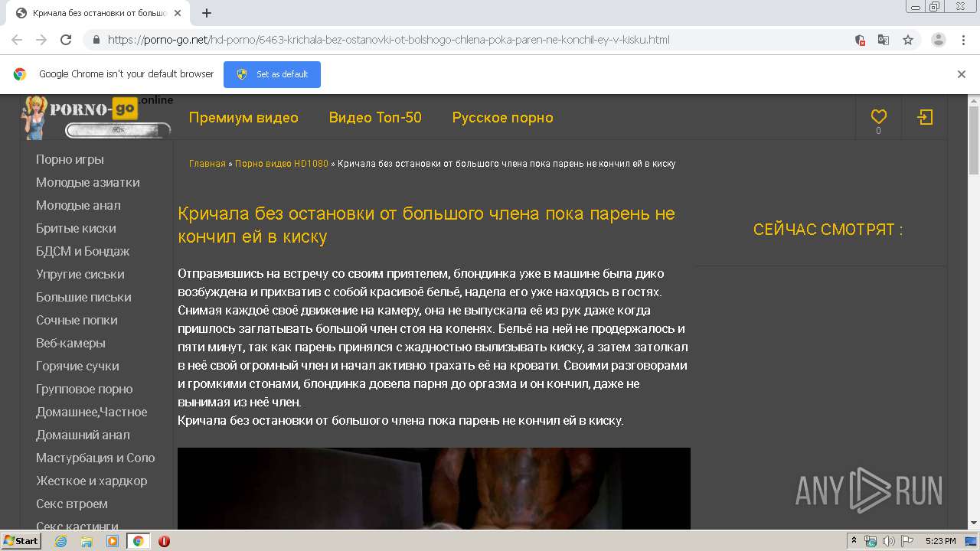Select the first sidebar category (игры)

(70, 159)
